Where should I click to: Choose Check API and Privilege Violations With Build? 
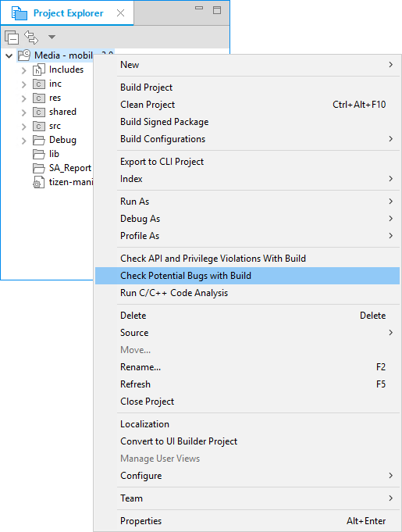[x=247, y=259]
